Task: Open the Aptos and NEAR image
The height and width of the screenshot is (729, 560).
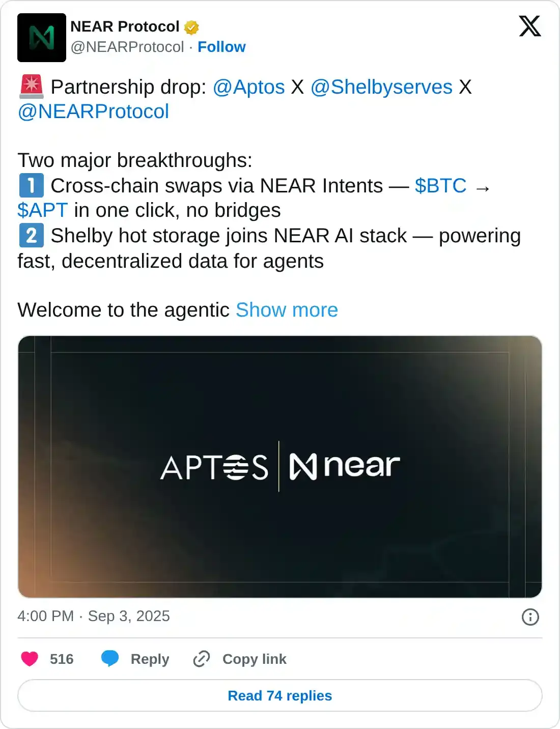Action: tap(280, 466)
